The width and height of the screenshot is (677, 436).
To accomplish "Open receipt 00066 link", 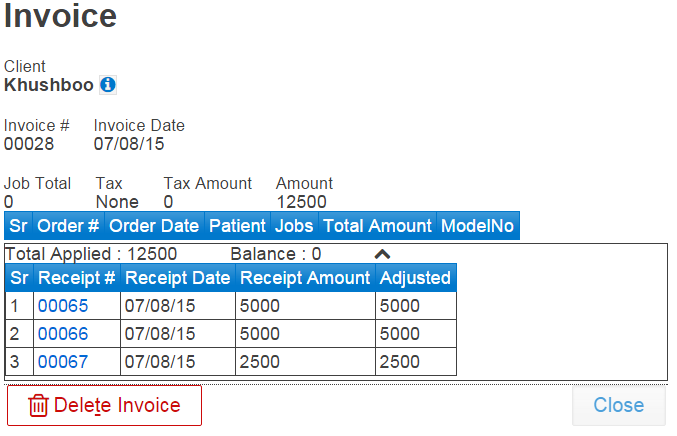I will tap(63, 334).
